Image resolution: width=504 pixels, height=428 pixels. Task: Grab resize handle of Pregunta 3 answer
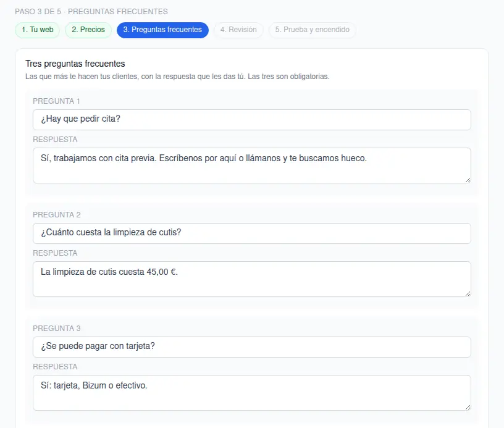[x=468, y=408]
